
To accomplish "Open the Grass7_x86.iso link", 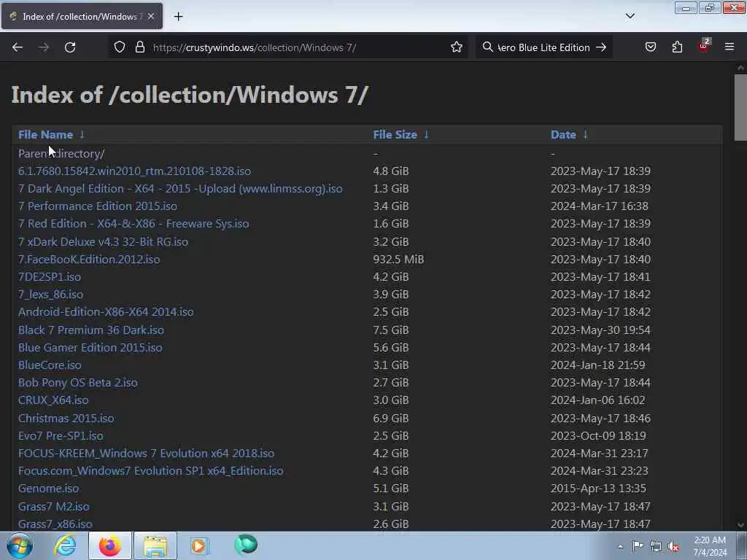I will coord(55,524).
